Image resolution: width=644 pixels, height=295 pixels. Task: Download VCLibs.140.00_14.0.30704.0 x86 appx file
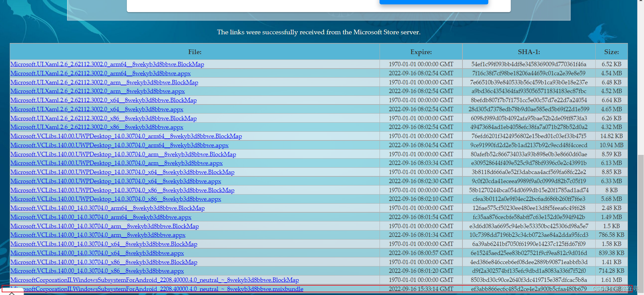97,271
